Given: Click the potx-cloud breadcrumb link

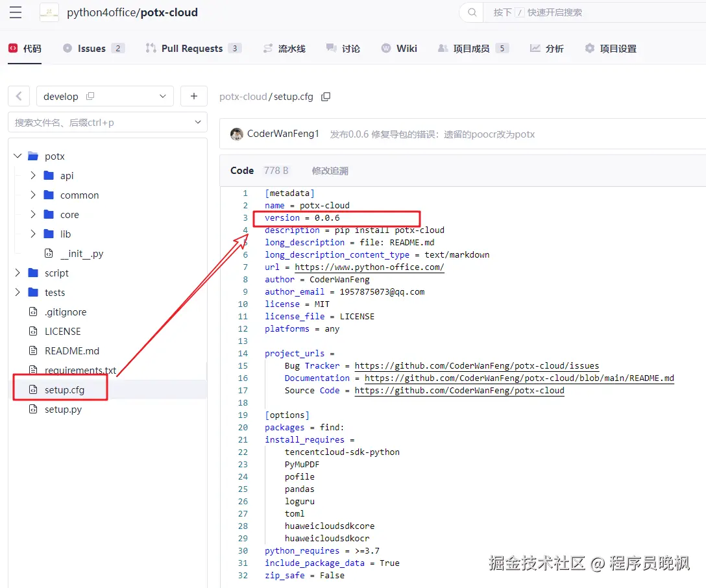Looking at the screenshot, I should [243, 96].
